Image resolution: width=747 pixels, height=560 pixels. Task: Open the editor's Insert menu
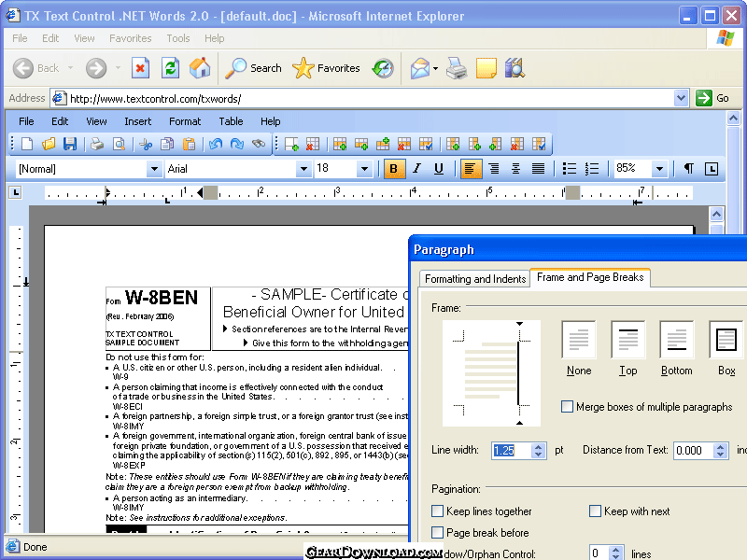click(137, 121)
